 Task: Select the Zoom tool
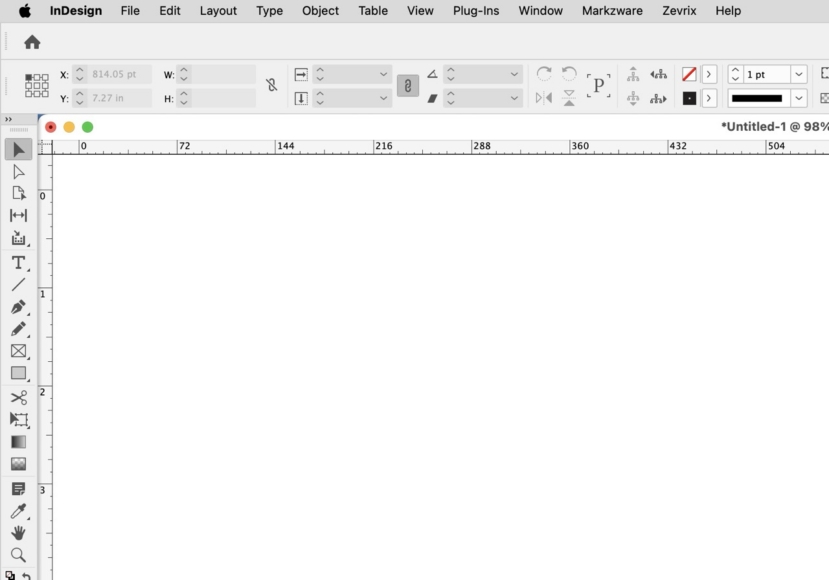point(19,555)
